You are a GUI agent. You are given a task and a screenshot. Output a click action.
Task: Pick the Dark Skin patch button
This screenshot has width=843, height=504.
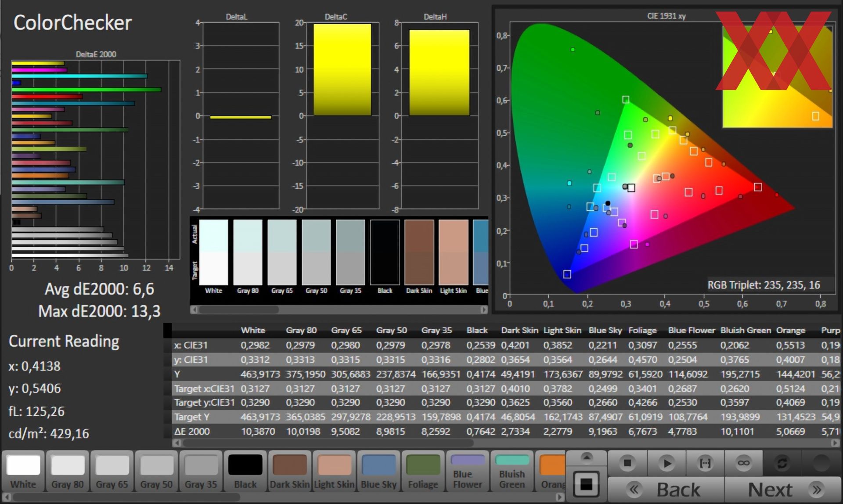[x=290, y=472]
